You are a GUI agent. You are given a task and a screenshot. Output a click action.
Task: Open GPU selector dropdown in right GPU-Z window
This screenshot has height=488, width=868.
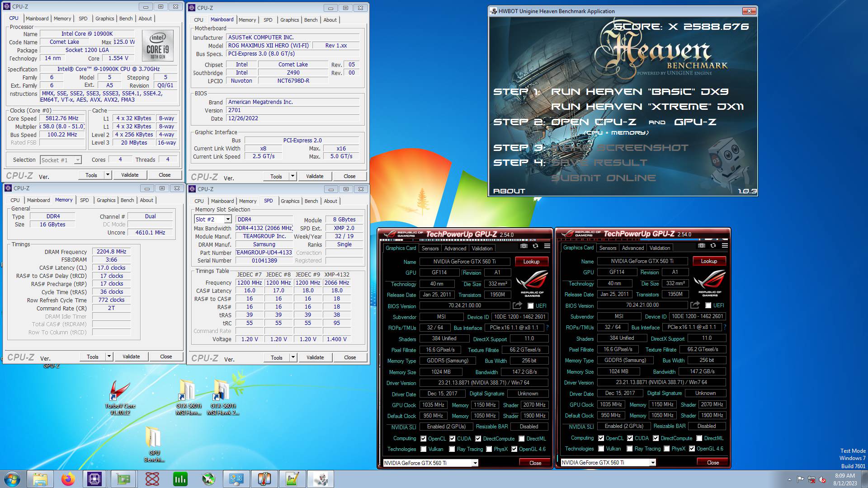pos(652,463)
